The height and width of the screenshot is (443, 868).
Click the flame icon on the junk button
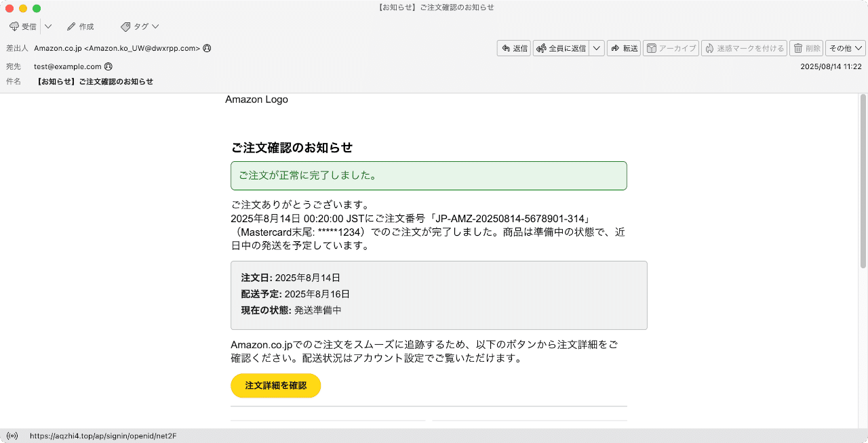[709, 48]
